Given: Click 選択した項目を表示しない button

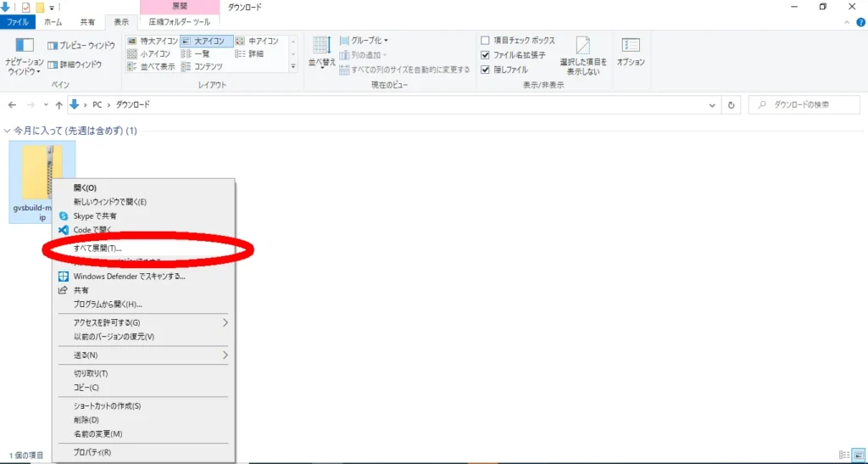Looking at the screenshot, I should 583,57.
